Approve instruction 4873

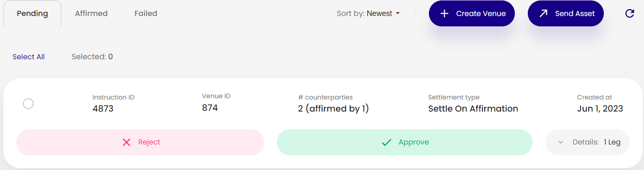coord(405,142)
